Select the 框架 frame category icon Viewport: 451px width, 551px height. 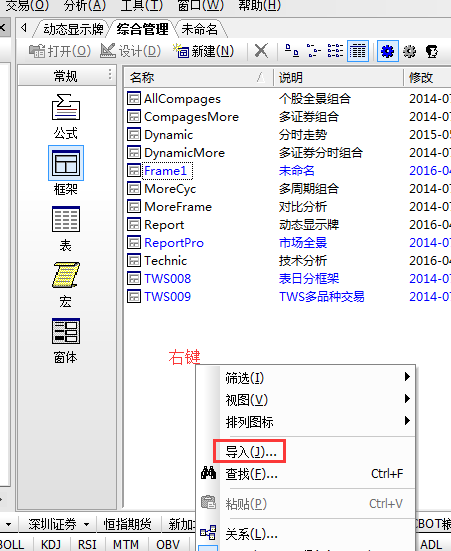(x=66, y=163)
